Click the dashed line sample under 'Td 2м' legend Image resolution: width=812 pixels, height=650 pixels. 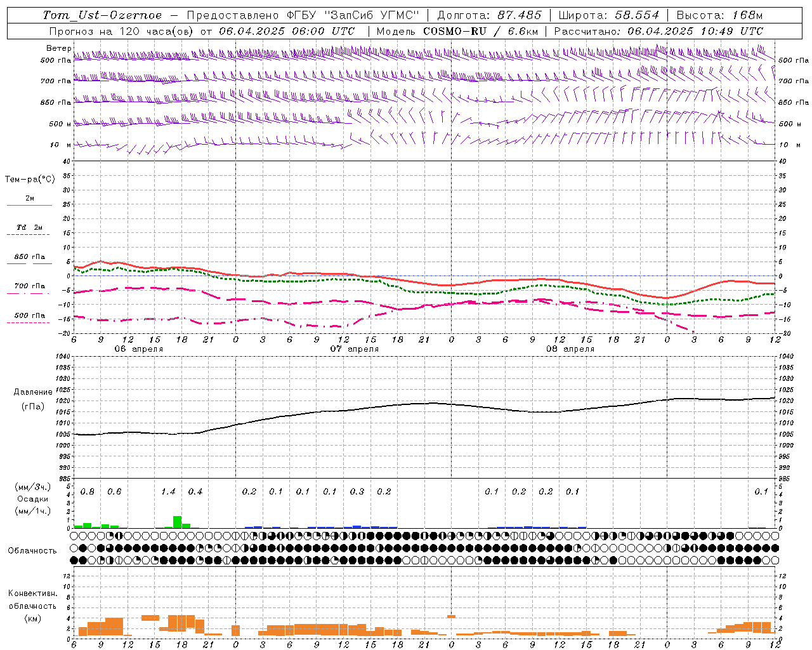coord(29,235)
